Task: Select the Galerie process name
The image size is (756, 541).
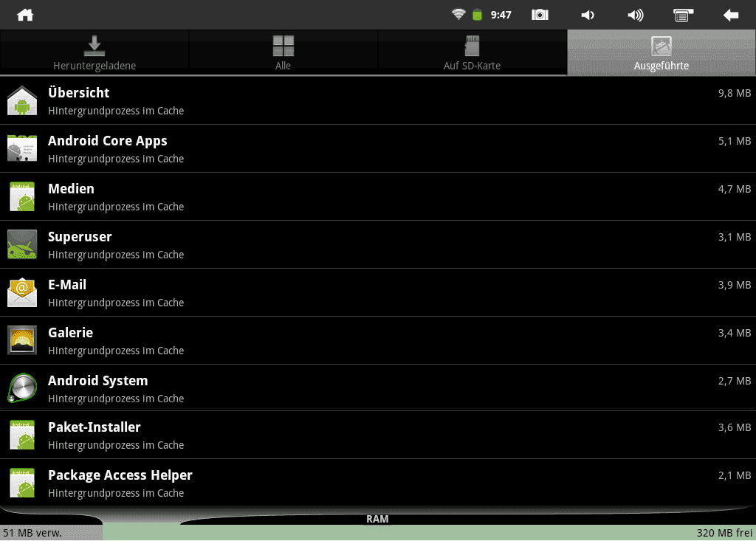Action: pos(70,333)
